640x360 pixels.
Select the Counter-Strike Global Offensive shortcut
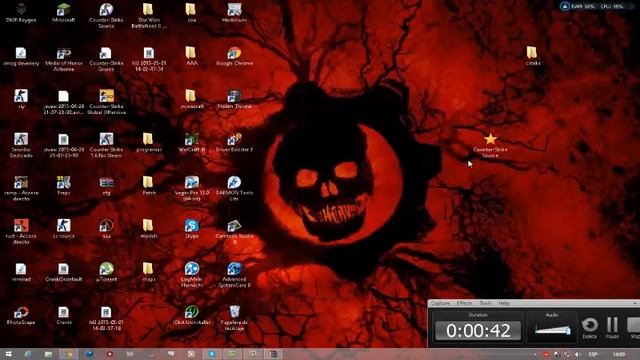106,102
